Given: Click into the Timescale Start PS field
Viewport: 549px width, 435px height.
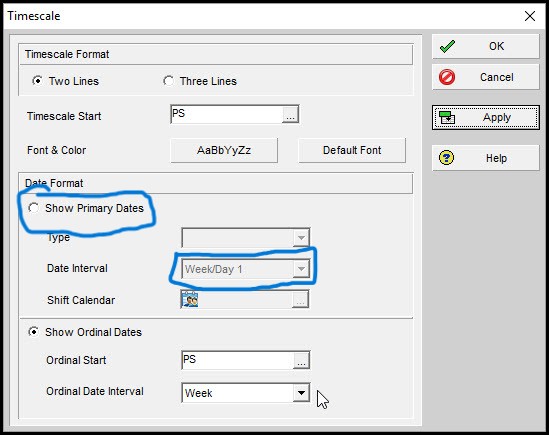Looking at the screenshot, I should click(x=227, y=115).
